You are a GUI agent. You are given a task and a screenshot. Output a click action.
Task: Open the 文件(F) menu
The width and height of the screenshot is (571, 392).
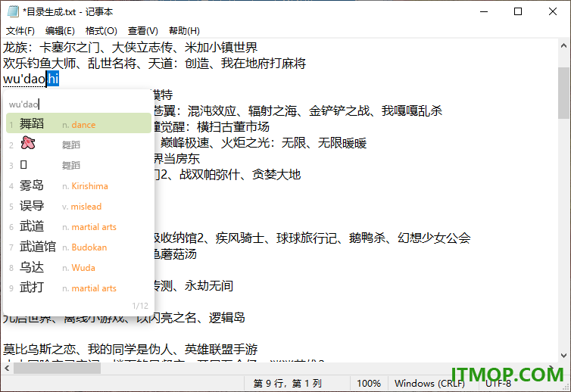pyautogui.click(x=20, y=30)
